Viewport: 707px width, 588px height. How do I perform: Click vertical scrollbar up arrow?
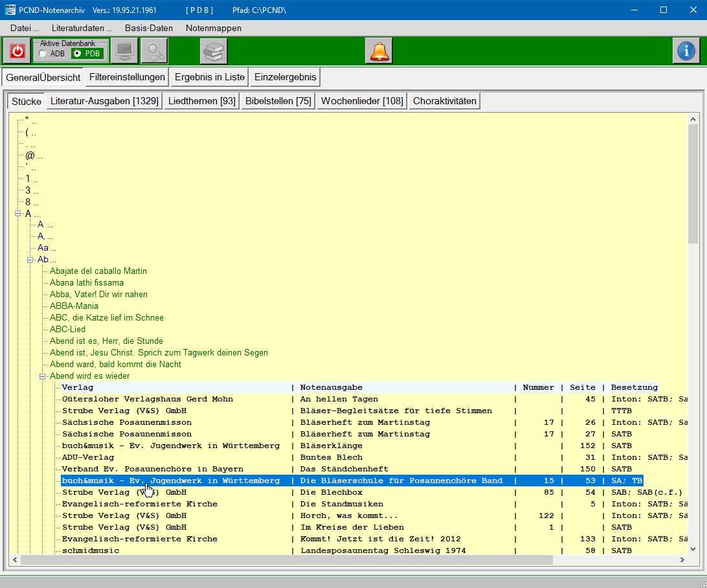693,120
